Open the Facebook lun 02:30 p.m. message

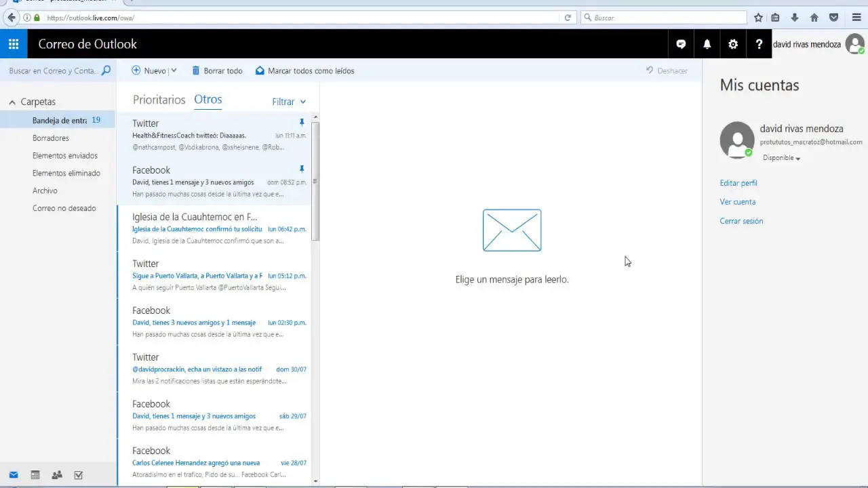(x=214, y=323)
